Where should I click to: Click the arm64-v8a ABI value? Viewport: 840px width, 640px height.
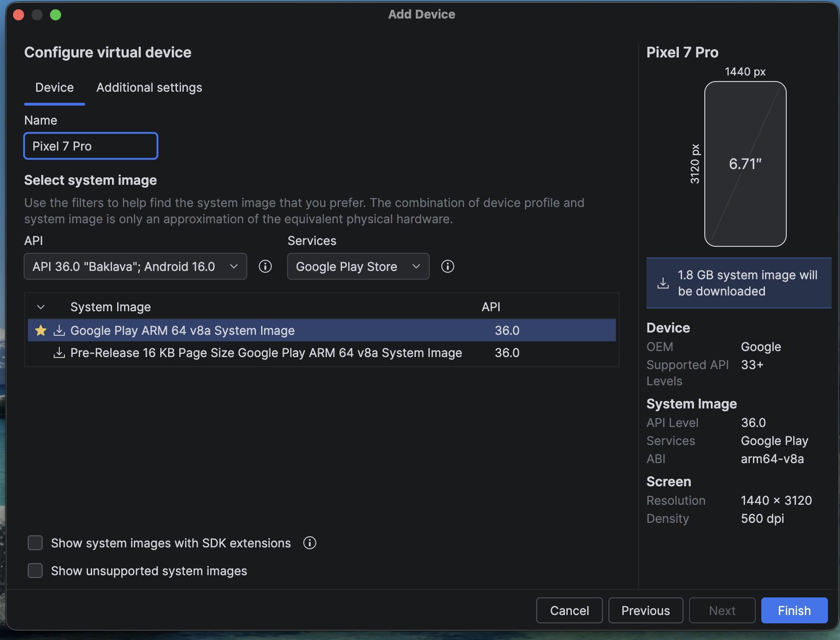(x=772, y=458)
